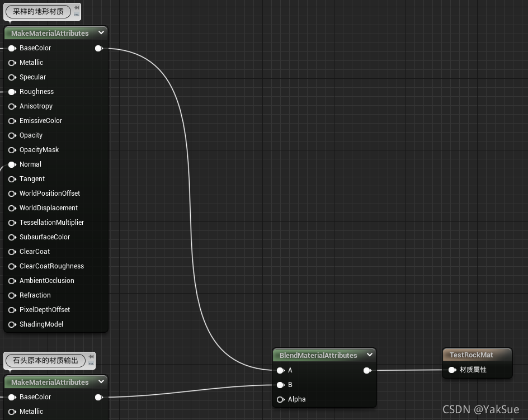Click the Refraction input pin
This screenshot has width=528, height=420.
12,295
